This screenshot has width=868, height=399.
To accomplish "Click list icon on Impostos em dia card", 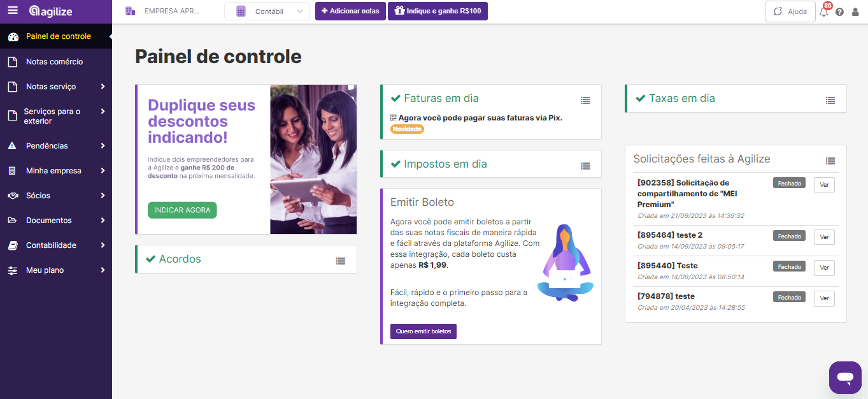I will (585, 166).
